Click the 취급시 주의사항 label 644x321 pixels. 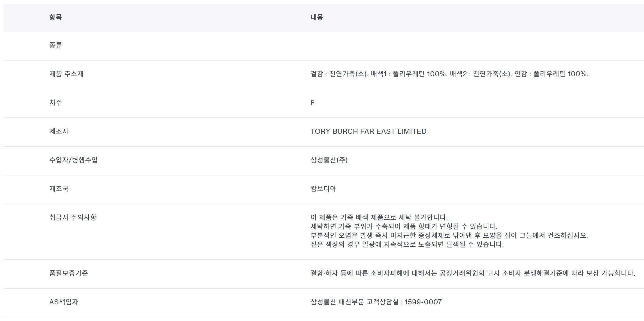[73, 217]
